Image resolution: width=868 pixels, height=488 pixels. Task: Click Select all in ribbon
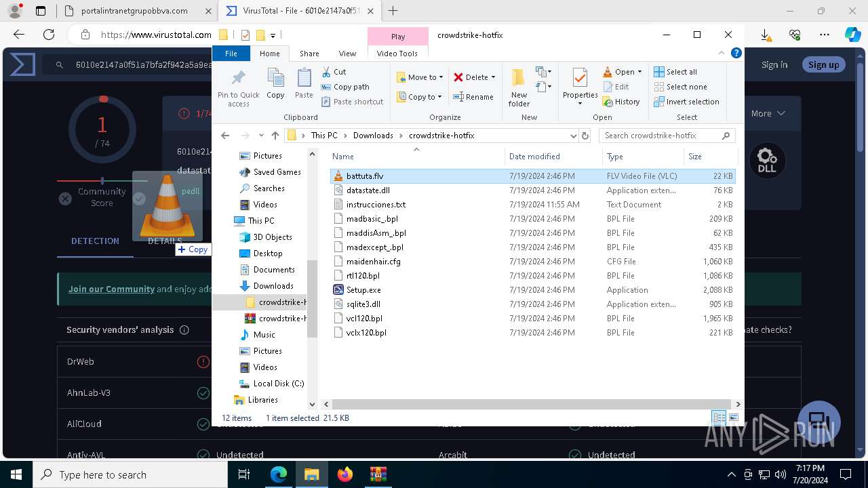(x=675, y=72)
